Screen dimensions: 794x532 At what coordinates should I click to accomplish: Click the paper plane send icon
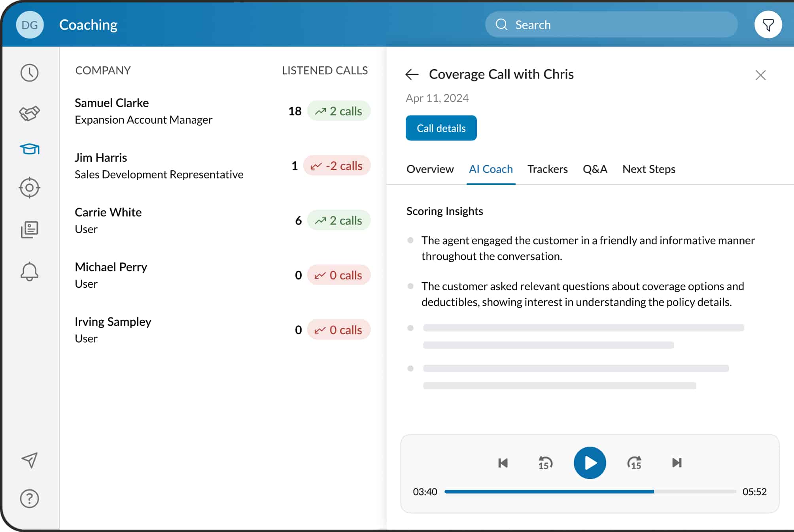click(30, 460)
